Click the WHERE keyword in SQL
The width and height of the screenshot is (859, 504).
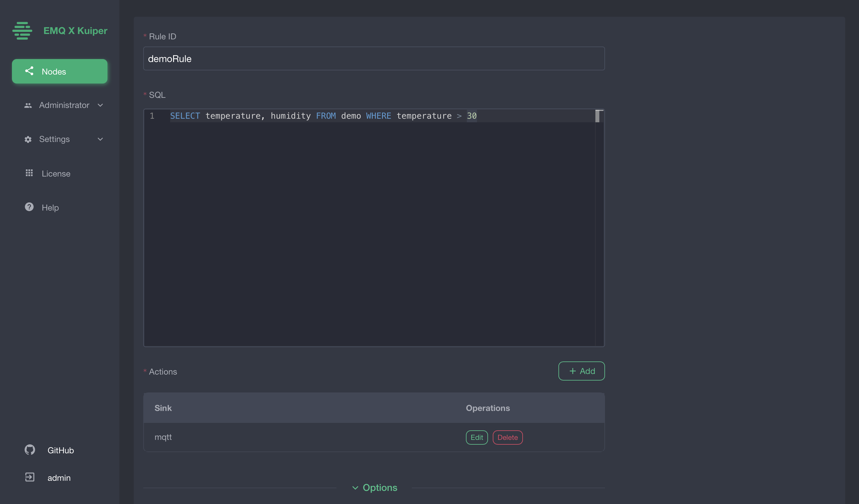tap(379, 116)
